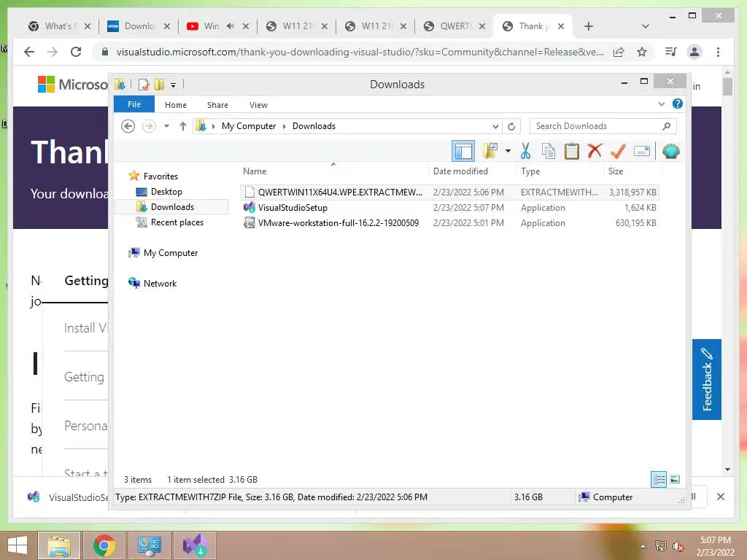Open Chrome three-dot menu

point(718,52)
